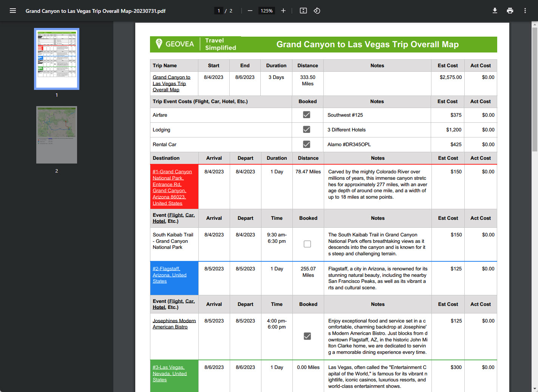
Task: Uncheck the Rental Car booked checkbox
Action: coord(307,144)
